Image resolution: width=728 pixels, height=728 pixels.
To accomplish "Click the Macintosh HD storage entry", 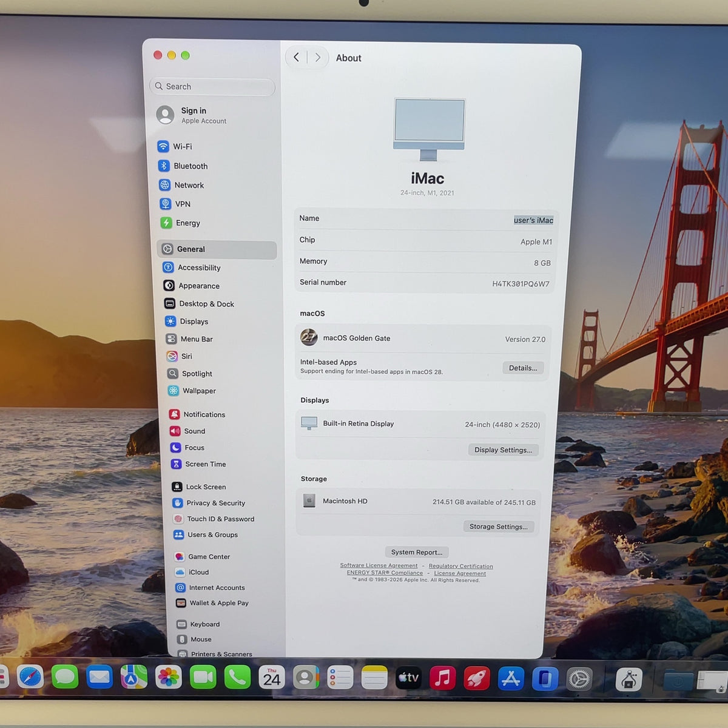I will pos(419,501).
